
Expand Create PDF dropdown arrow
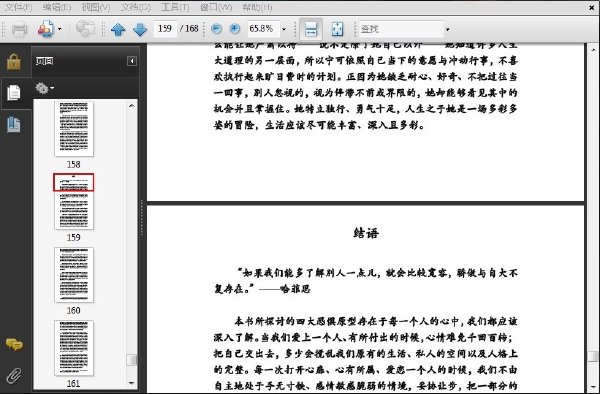pyautogui.click(x=60, y=29)
